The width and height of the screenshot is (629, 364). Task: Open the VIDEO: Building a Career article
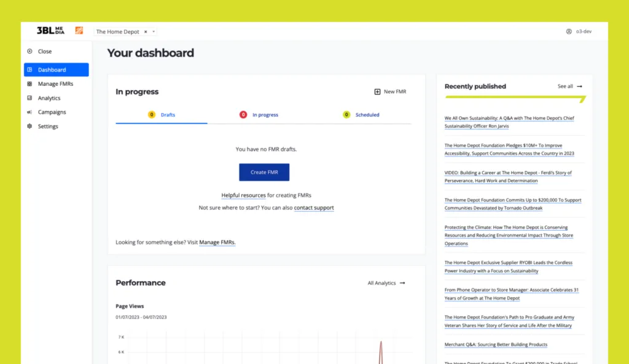pyautogui.click(x=508, y=177)
